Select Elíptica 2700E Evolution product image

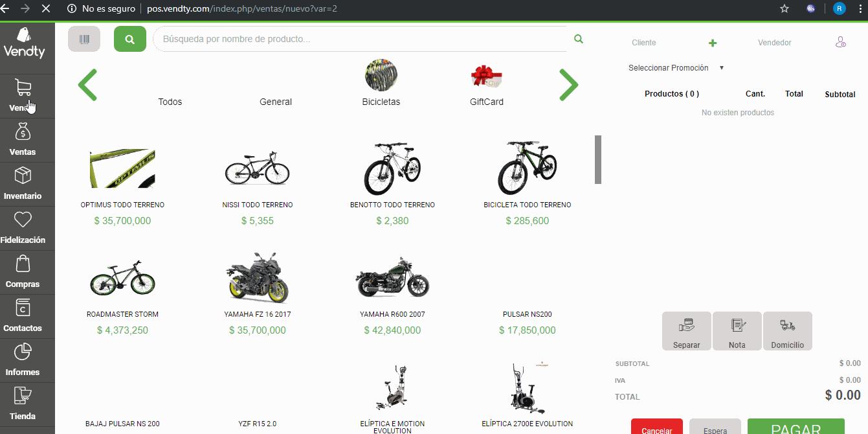528,389
